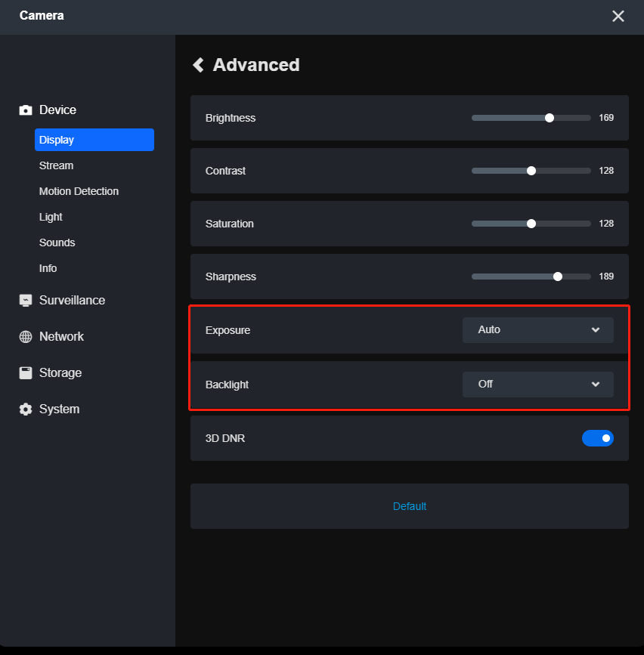Click the Surveillance monitor icon
This screenshot has width=644, height=655.
click(26, 301)
